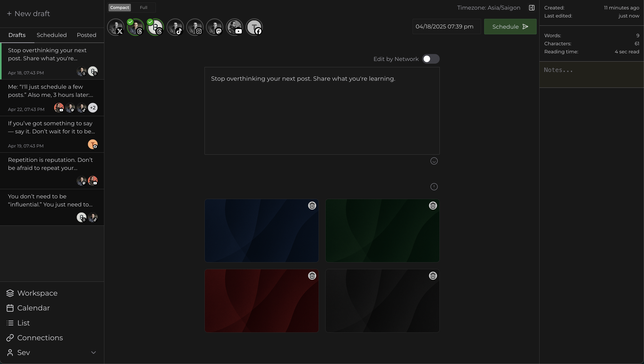Delete the blue image attachment
The width and height of the screenshot is (644, 364).
tap(312, 206)
